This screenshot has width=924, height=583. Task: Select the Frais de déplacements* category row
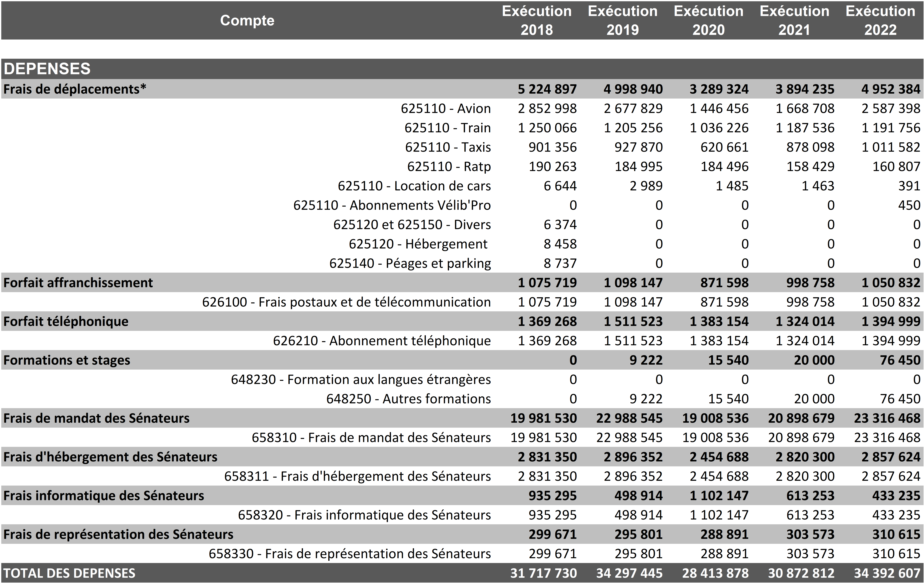(x=75, y=89)
